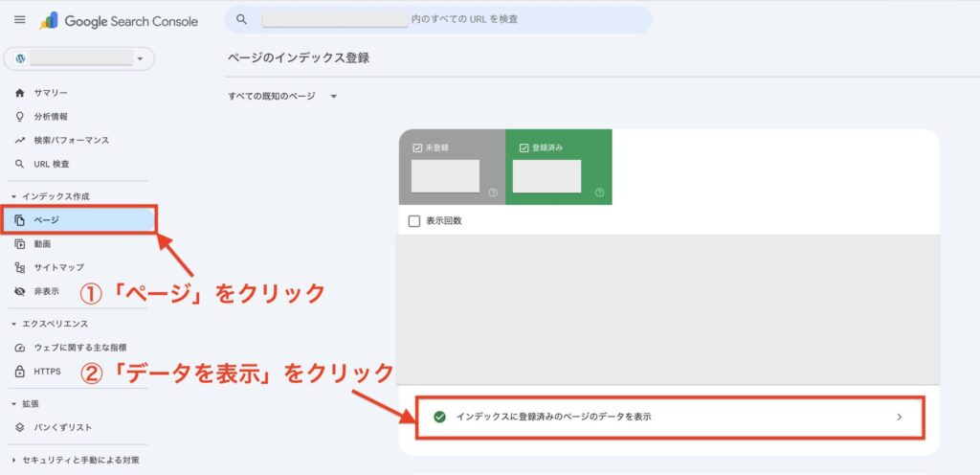Click the magnifier icon in search bar

[x=241, y=19]
